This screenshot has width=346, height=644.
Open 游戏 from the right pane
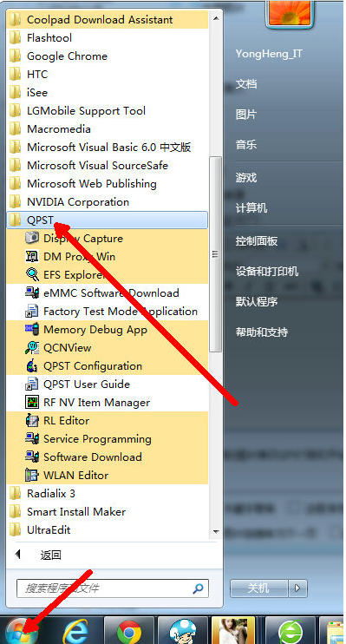246,177
